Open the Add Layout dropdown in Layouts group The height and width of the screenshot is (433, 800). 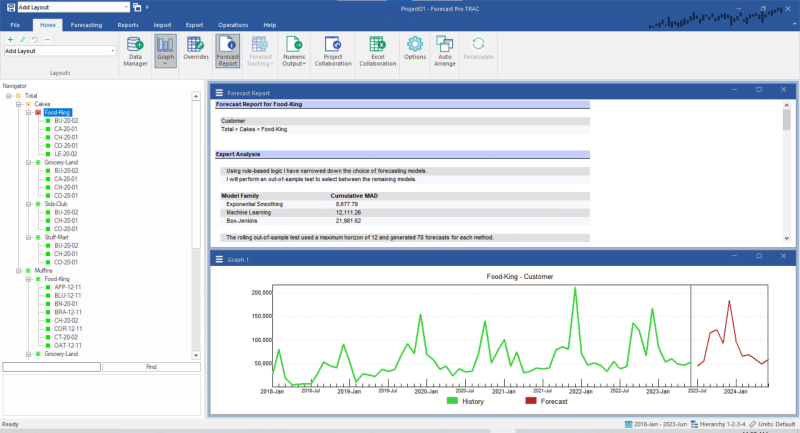pos(112,51)
